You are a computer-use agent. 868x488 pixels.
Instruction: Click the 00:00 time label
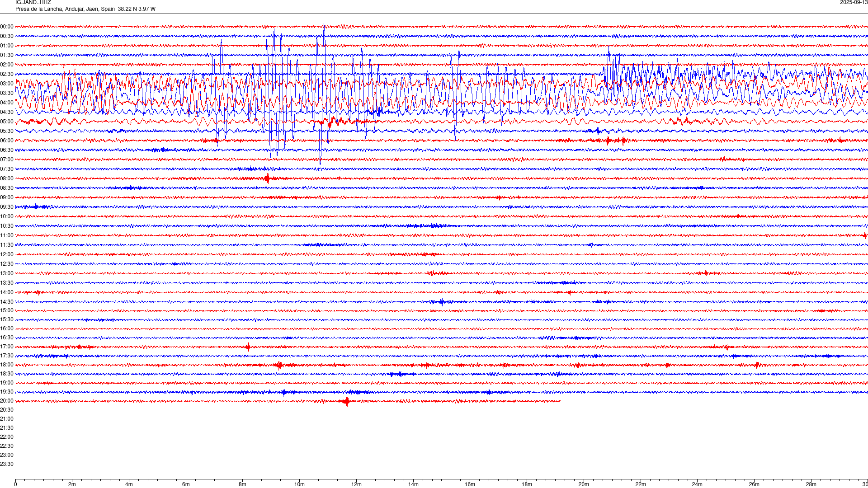coord(7,27)
